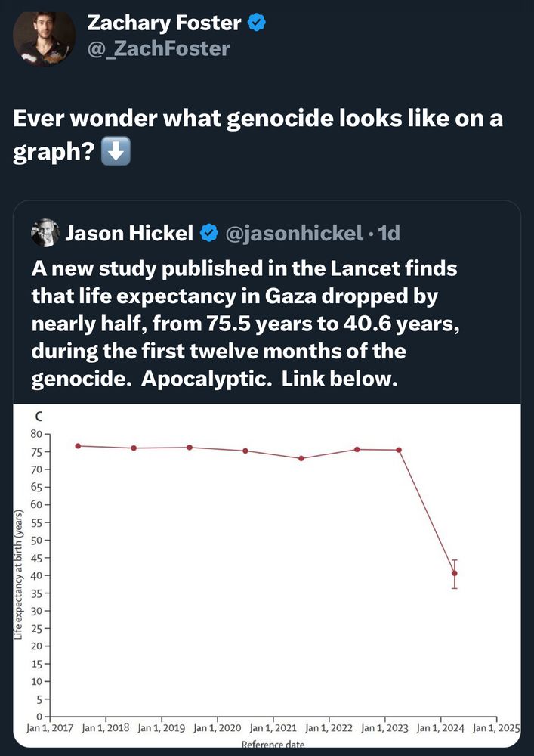Click the Zachary Foster display name

click(x=164, y=22)
